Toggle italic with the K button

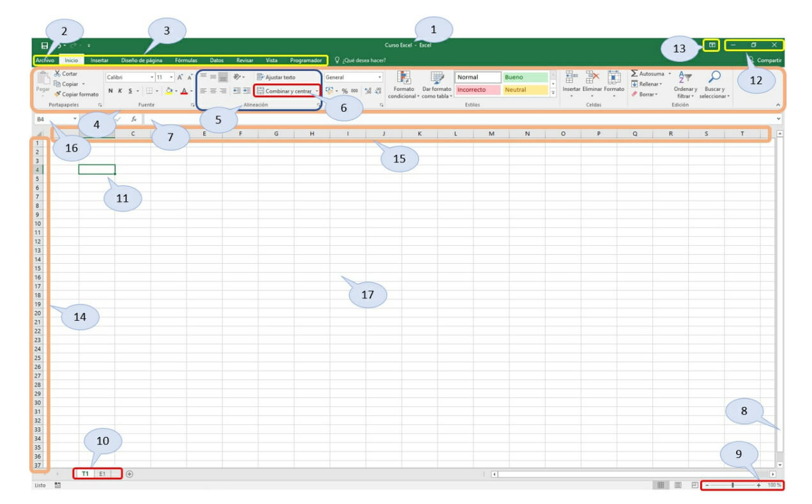coord(120,91)
